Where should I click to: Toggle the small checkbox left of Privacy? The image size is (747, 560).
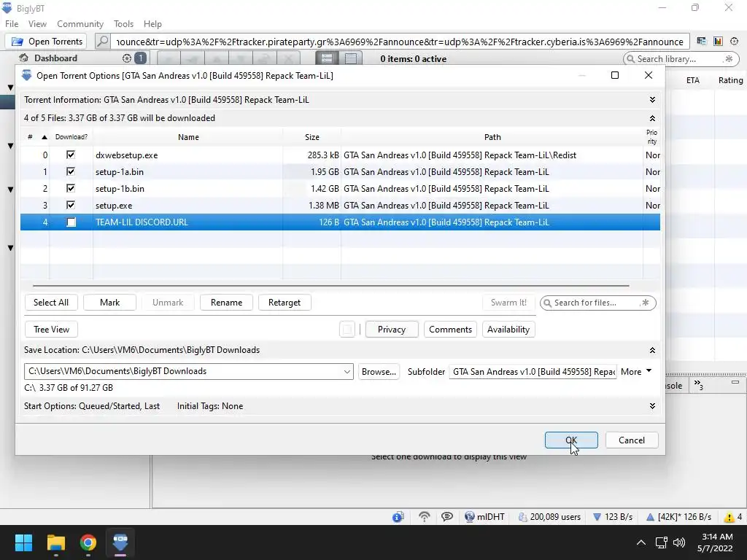tap(347, 330)
